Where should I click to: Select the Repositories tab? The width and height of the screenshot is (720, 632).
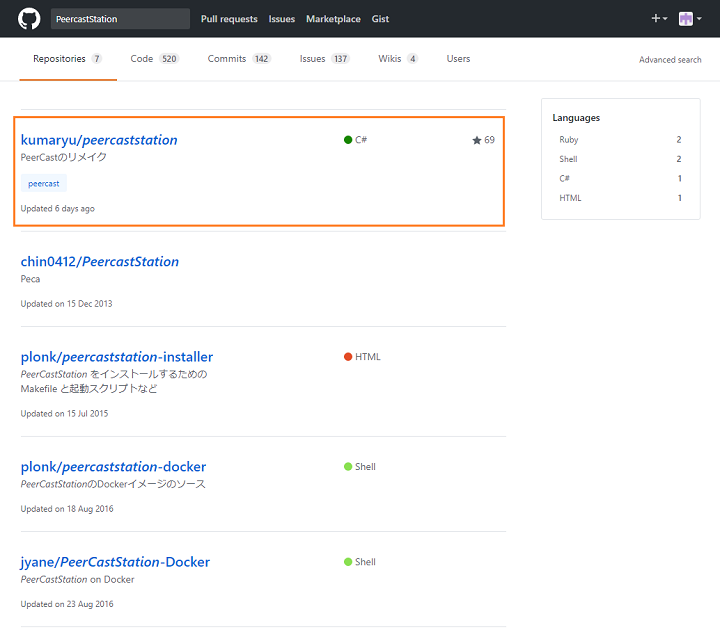[x=68, y=59]
